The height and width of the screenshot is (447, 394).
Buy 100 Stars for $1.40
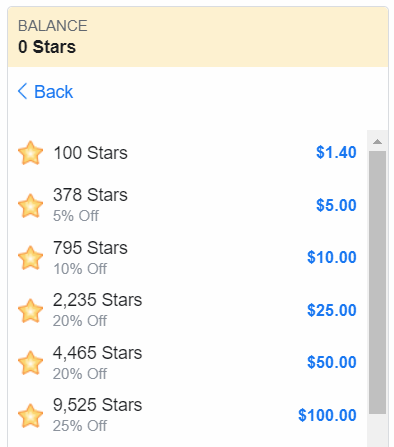[x=336, y=152]
